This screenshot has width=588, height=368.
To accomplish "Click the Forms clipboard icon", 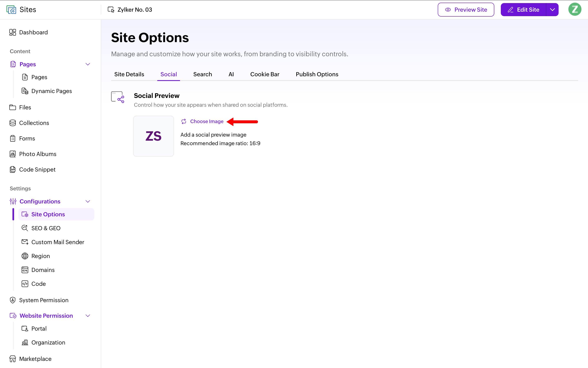I will (13, 138).
